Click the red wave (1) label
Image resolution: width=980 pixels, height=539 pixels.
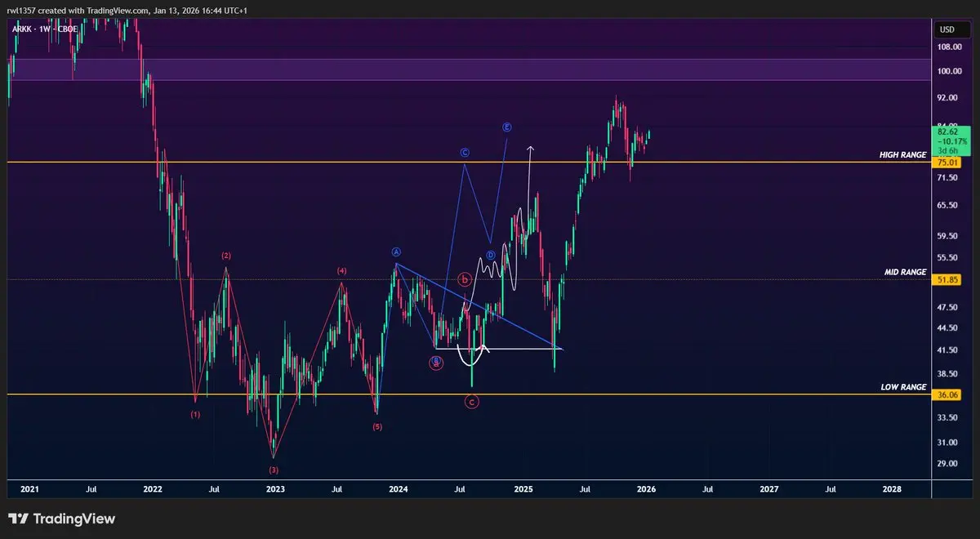(195, 414)
